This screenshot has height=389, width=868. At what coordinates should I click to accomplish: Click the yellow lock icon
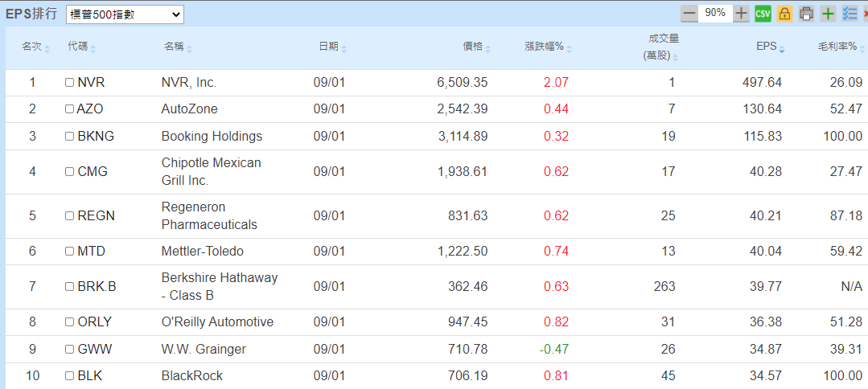coord(784,14)
